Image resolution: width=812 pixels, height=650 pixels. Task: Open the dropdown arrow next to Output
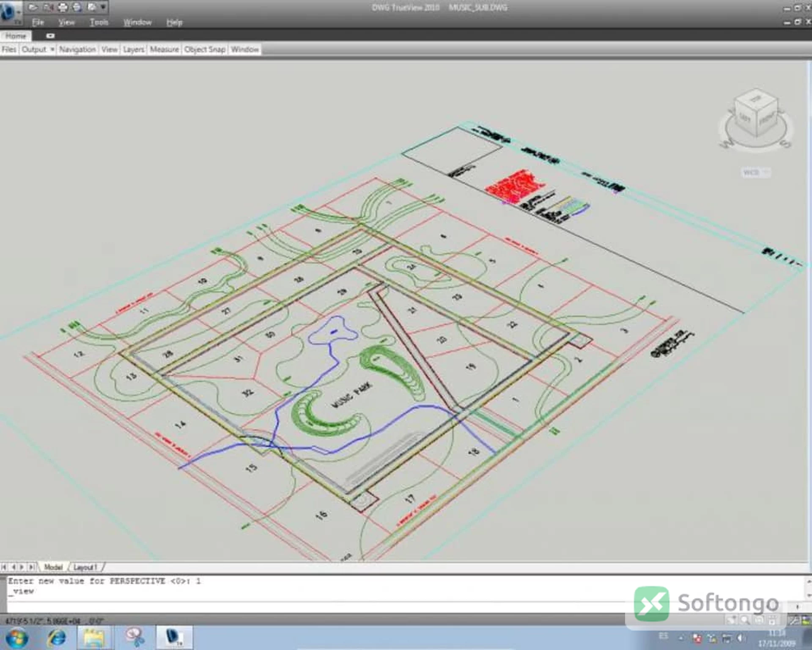(x=52, y=50)
